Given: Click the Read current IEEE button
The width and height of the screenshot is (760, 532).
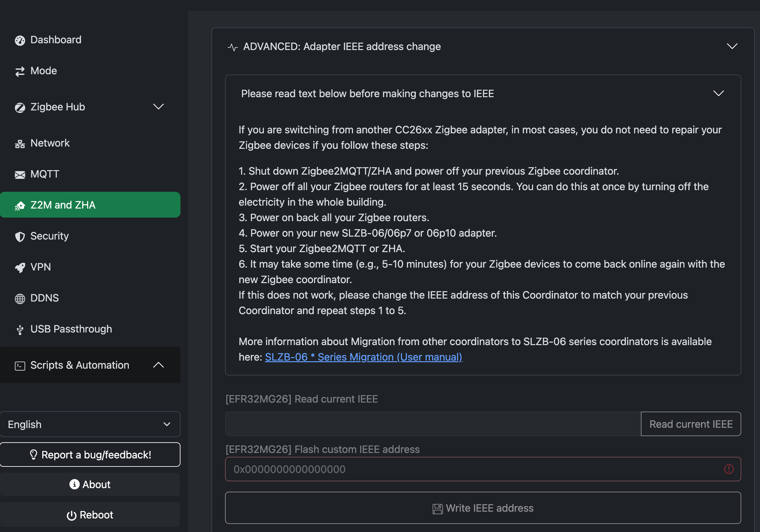Looking at the screenshot, I should 691,424.
